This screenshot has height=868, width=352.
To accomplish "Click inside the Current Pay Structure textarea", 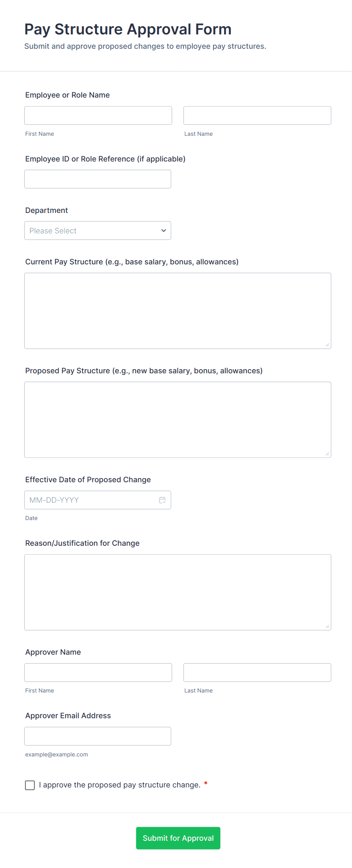I will [x=177, y=310].
